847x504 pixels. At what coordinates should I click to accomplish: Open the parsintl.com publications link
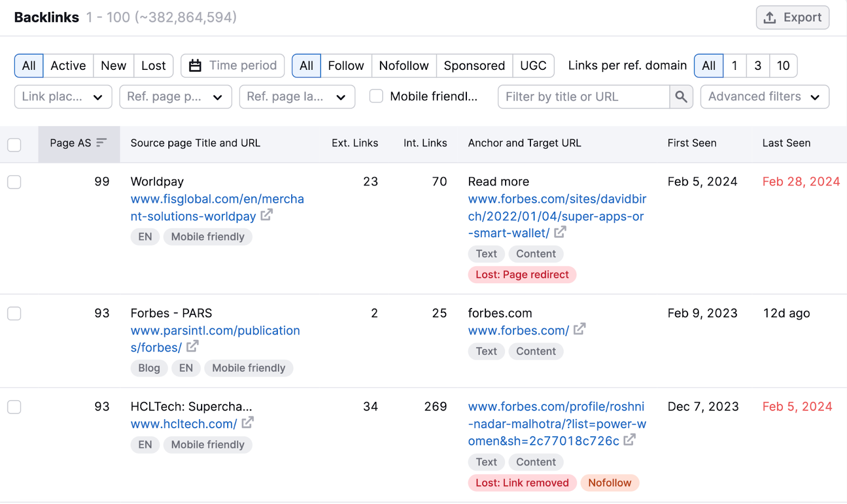[x=215, y=339]
